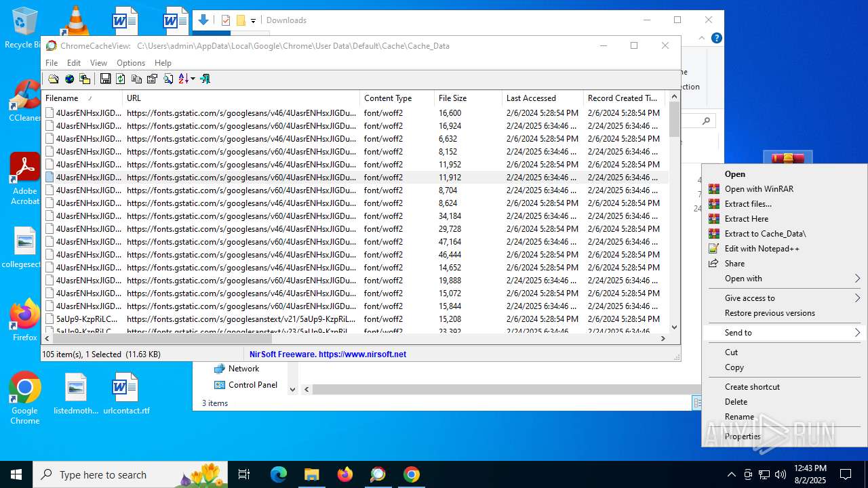Sort by the Content Type column header
The height and width of the screenshot is (488, 868).
[397, 98]
